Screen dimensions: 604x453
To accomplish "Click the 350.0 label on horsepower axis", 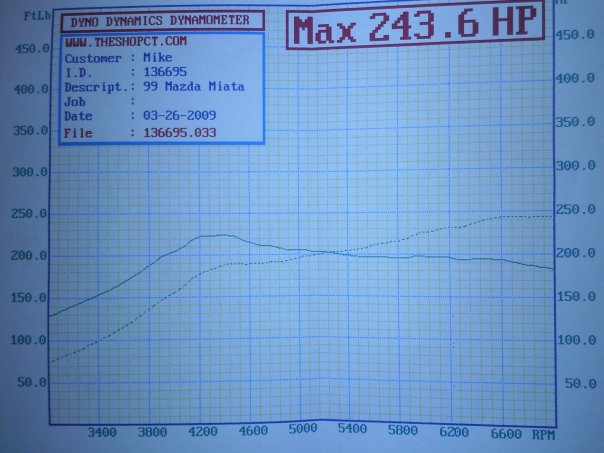I will click(575, 122).
